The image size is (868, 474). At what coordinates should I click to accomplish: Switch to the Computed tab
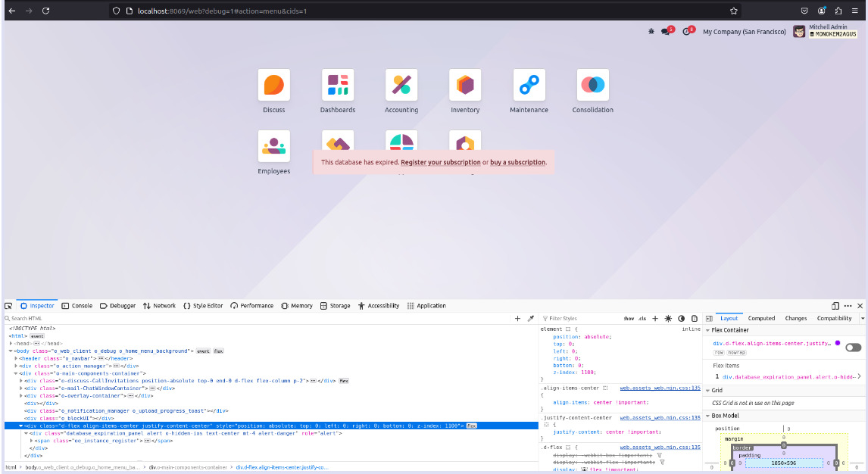pyautogui.click(x=761, y=319)
